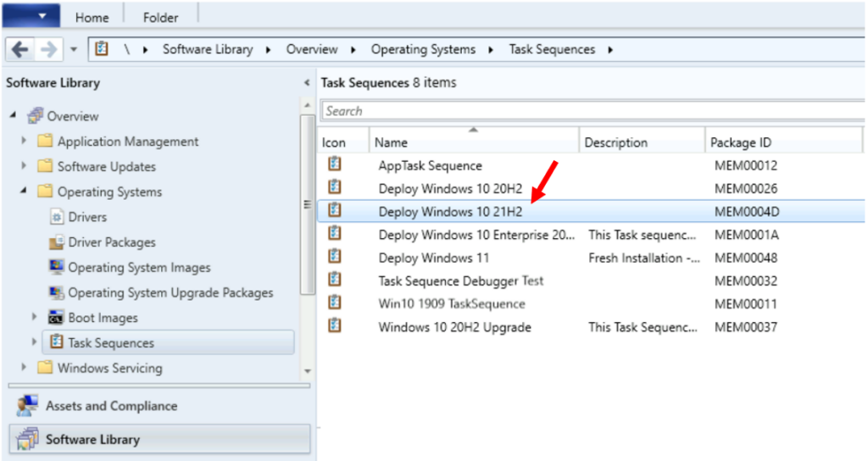Open the navigation history dropdown arrow

click(74, 50)
